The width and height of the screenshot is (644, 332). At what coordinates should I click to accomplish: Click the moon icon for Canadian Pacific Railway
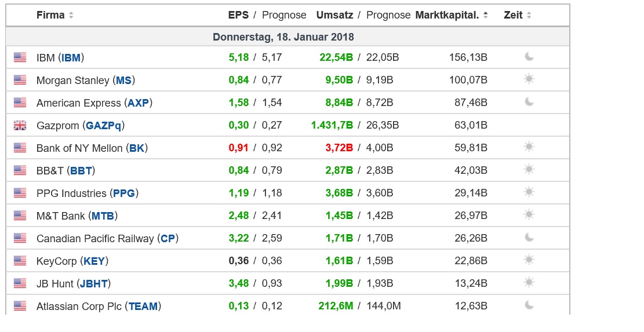(x=529, y=238)
